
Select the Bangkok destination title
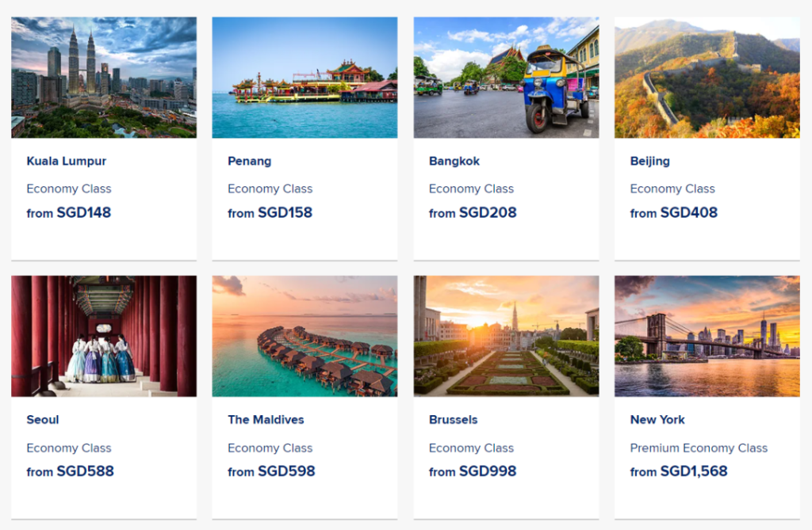(x=454, y=161)
